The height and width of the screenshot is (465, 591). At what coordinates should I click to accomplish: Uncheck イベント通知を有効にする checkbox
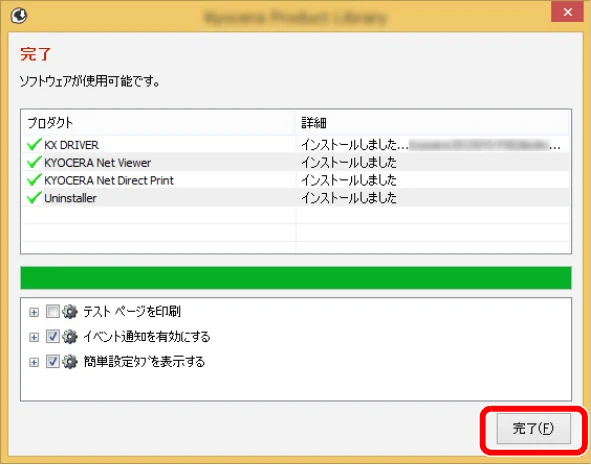point(52,337)
